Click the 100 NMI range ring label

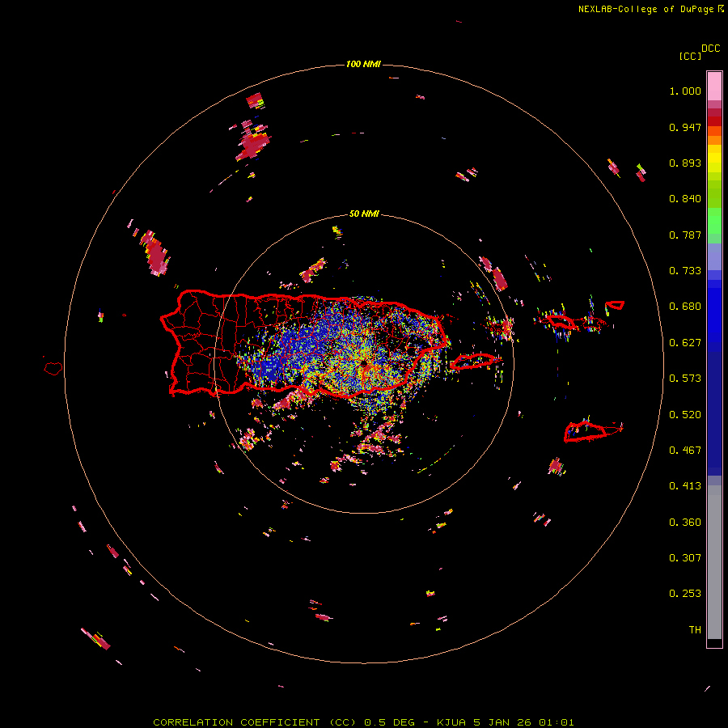[363, 64]
